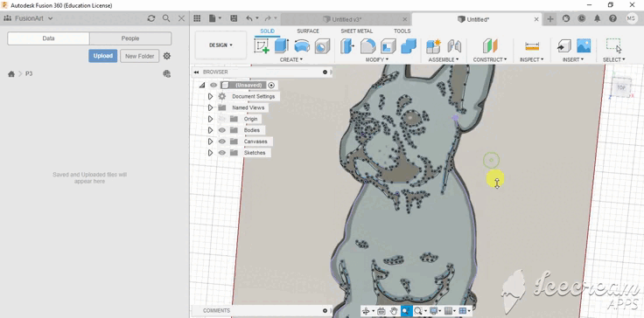Click the Joint tool icon
The height and width of the screenshot is (318, 644).
coord(454,45)
